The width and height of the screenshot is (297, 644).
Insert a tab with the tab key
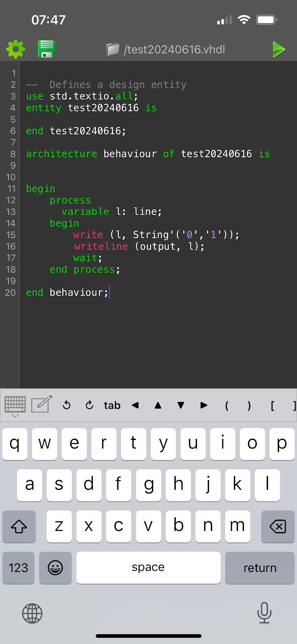click(112, 405)
